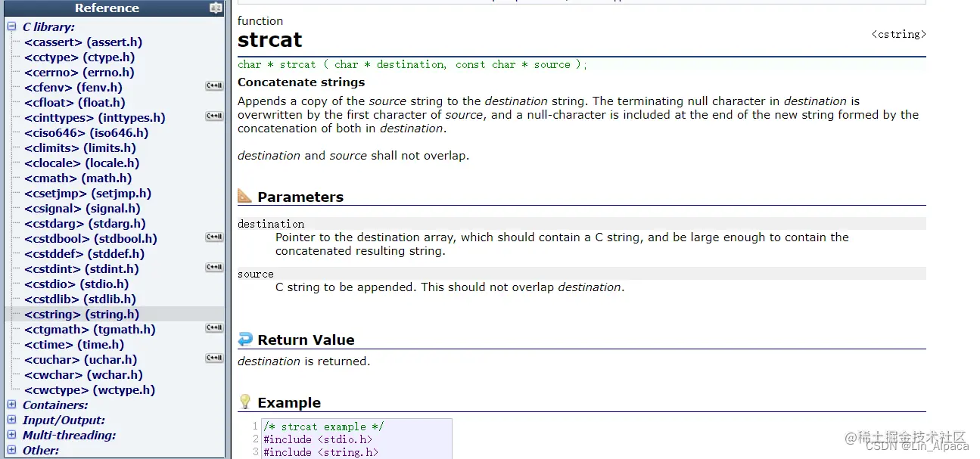The height and width of the screenshot is (459, 980).
Task: Open <cstdlib> (stdlib.h) reference
Action: (80, 299)
